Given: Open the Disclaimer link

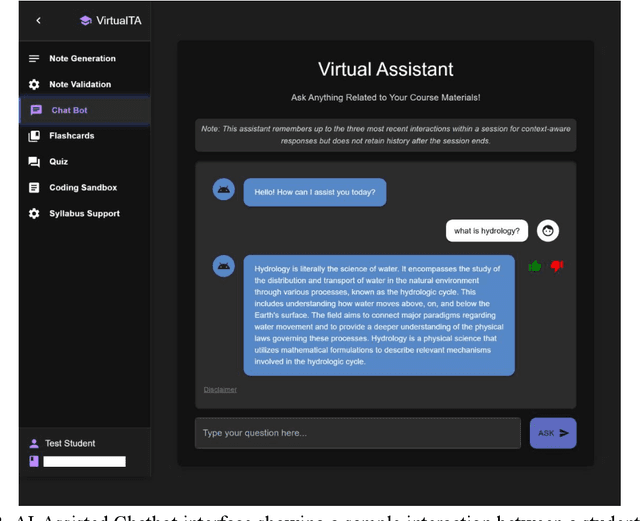Looking at the screenshot, I should coord(220,389).
